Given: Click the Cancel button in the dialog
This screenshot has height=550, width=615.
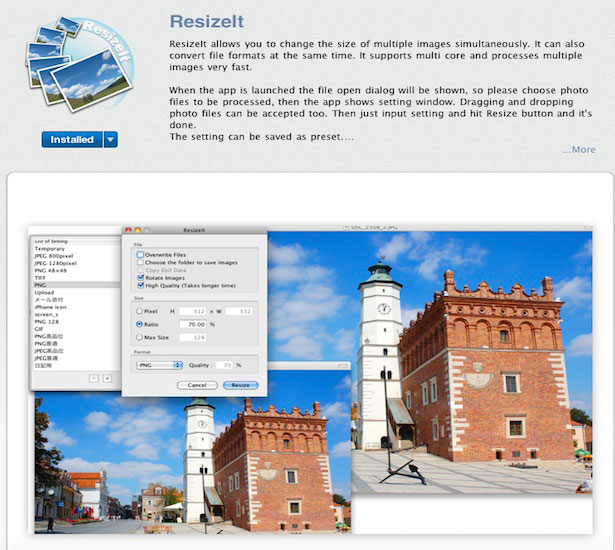Looking at the screenshot, I should 197,385.
